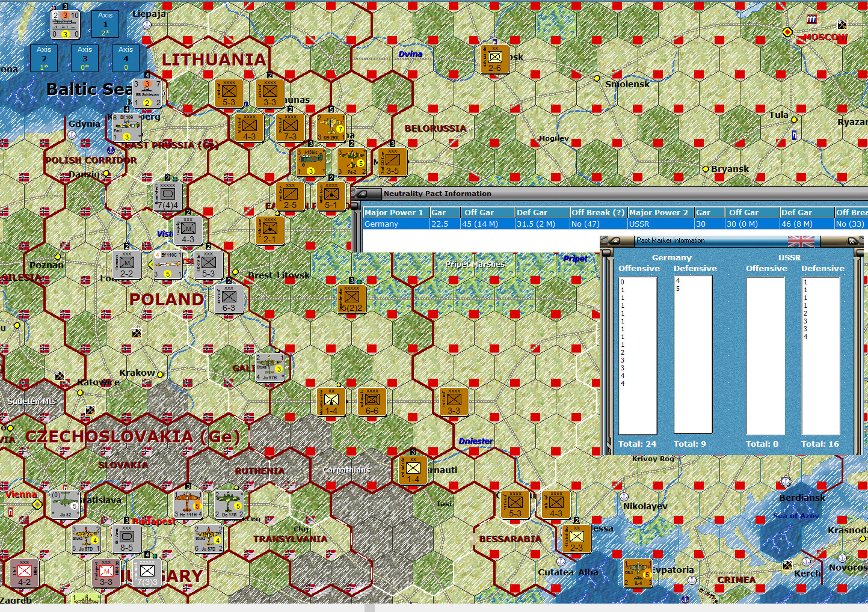Click the Smolensk city dot
Viewport: 868px width, 612px height.
[597, 78]
